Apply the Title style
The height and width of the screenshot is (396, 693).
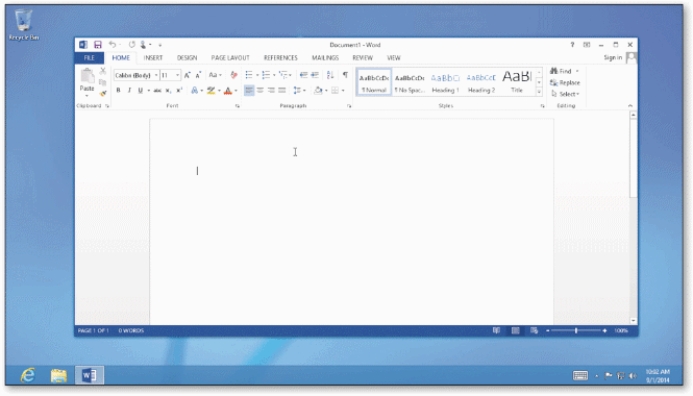point(517,82)
